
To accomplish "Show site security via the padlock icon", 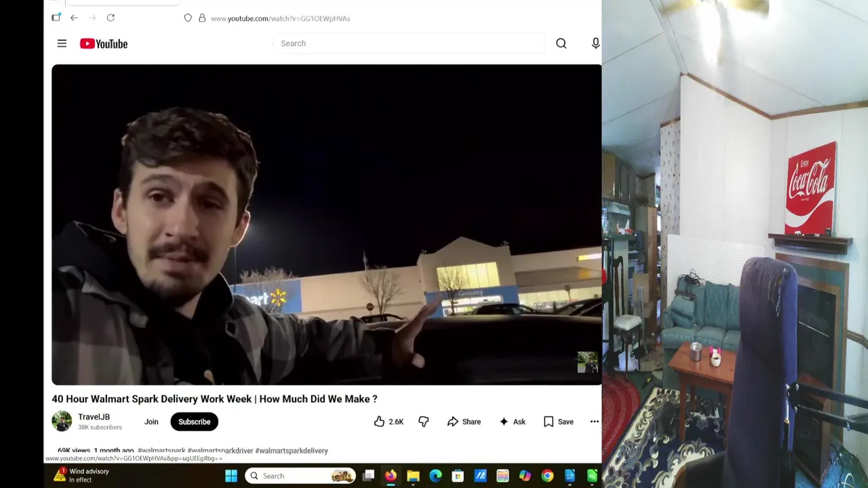I will [202, 18].
